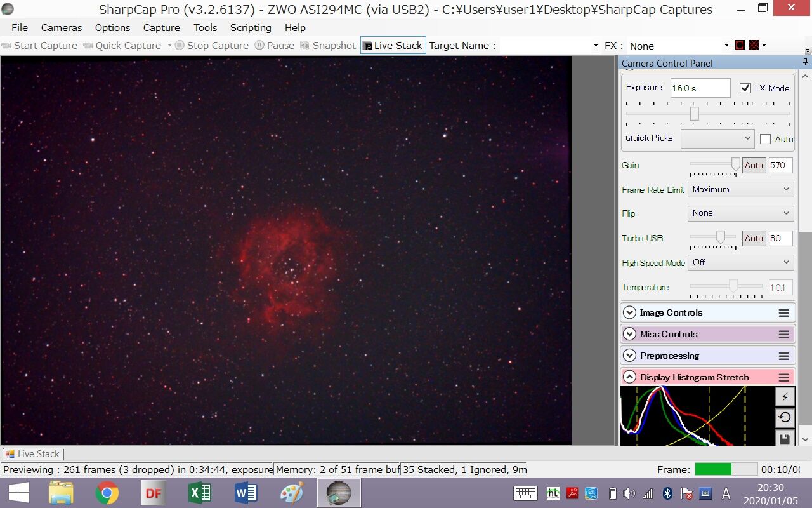The width and height of the screenshot is (812, 508).
Task: Click the Quick Capture button
Action: [x=122, y=45]
